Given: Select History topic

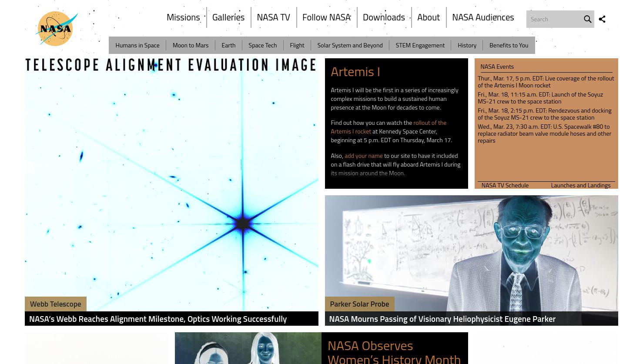Looking at the screenshot, I should point(467,45).
